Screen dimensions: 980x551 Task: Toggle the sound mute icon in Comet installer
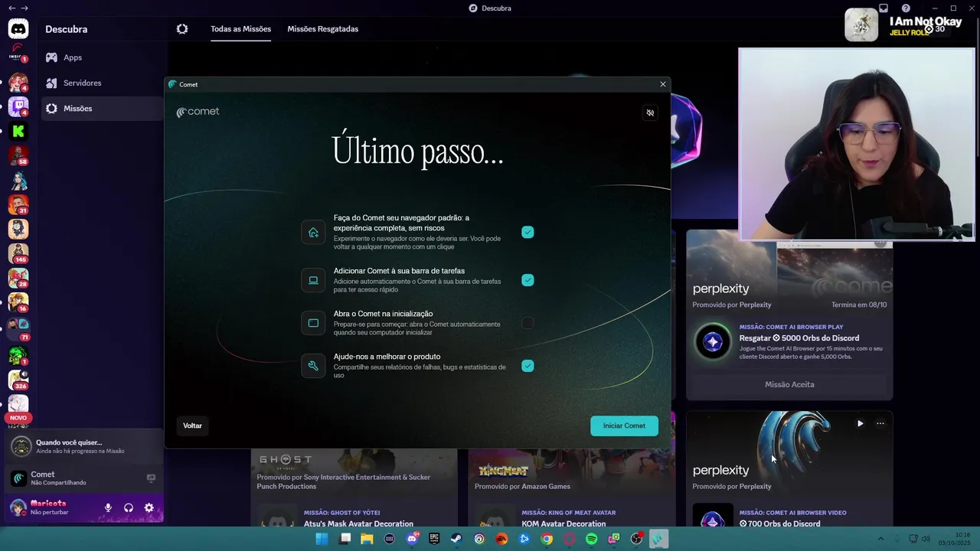(650, 112)
